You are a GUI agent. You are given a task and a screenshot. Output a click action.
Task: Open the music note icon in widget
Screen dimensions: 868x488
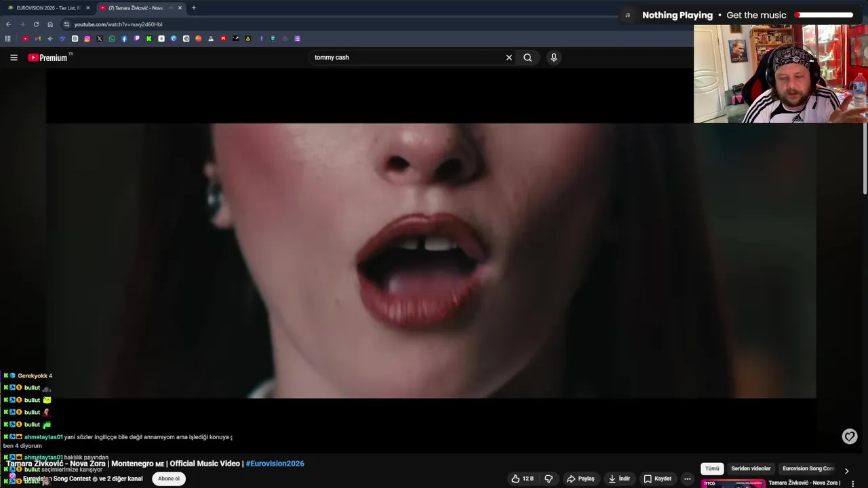(x=628, y=15)
